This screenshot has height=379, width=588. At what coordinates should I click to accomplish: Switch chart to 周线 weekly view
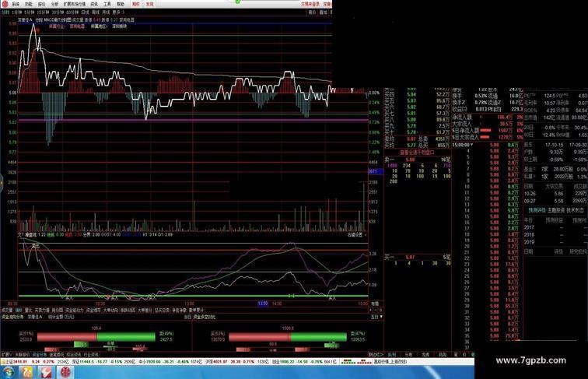click(x=96, y=12)
